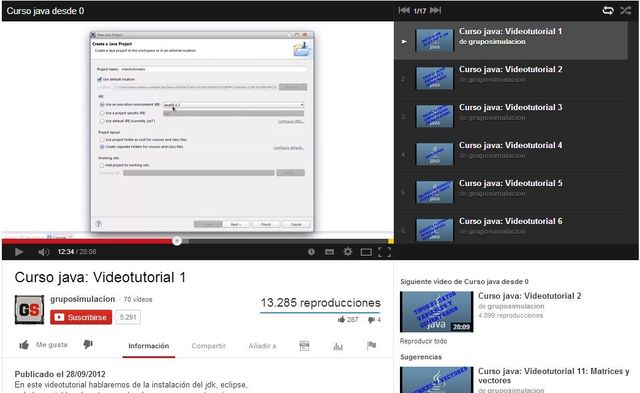Viewport: 640px width, 393px height.
Task: Open video statistics chart icon
Action: [338, 346]
